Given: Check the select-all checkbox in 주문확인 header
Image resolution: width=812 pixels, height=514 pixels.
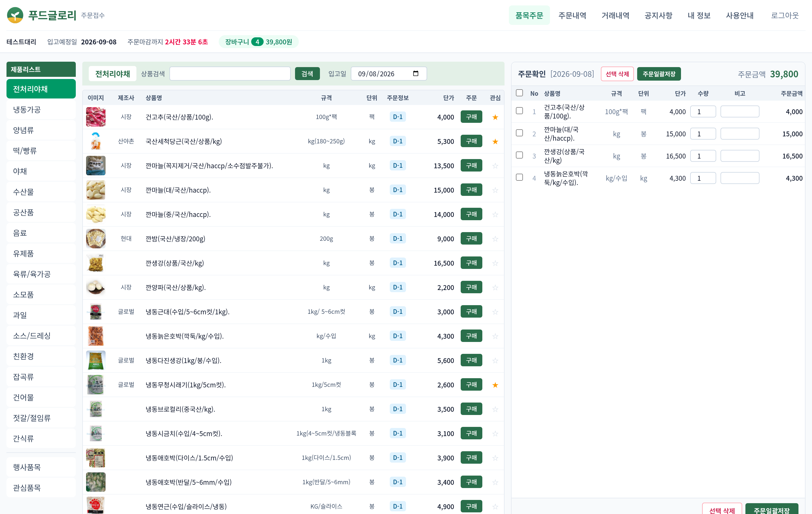Looking at the screenshot, I should [519, 93].
